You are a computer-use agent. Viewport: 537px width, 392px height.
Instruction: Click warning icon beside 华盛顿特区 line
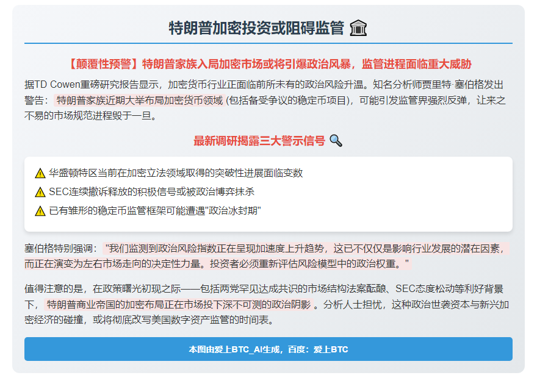pos(40,173)
